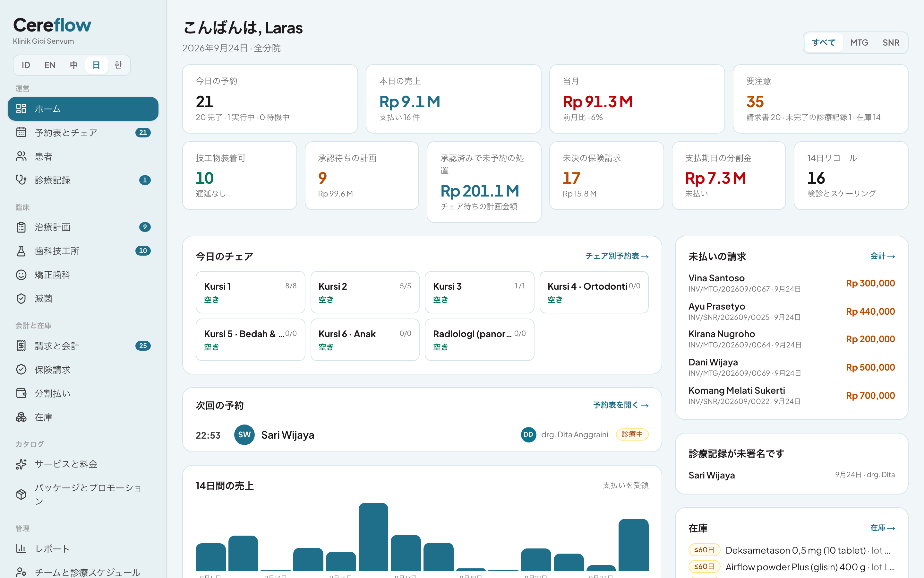Screen dimensions: 924x578
Task: Open 治療計画 from the sidebar
Action: [x=83, y=227]
